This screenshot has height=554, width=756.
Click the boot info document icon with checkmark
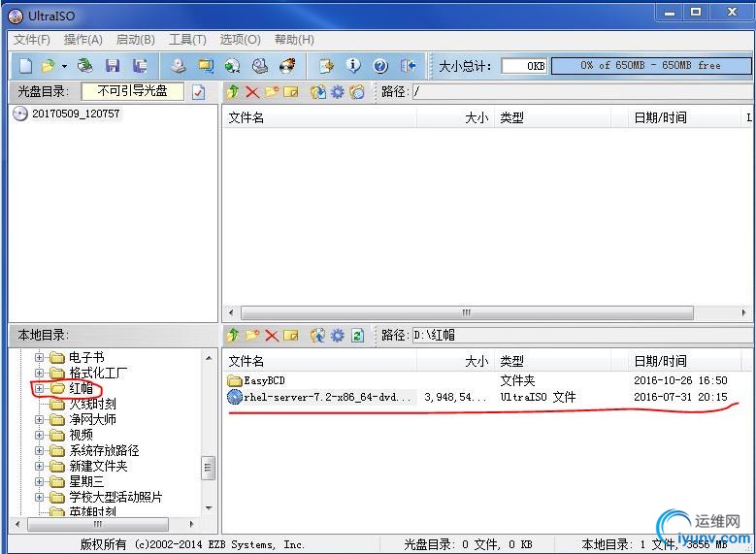[x=198, y=92]
